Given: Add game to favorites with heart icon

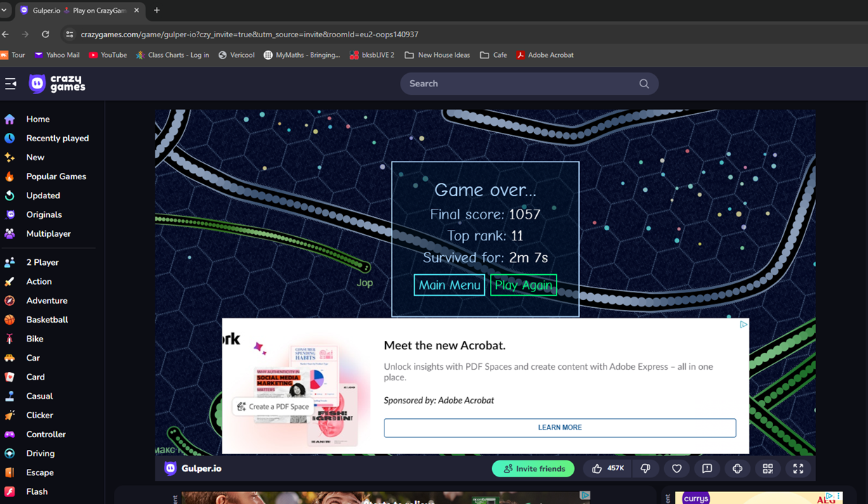Looking at the screenshot, I should [677, 469].
